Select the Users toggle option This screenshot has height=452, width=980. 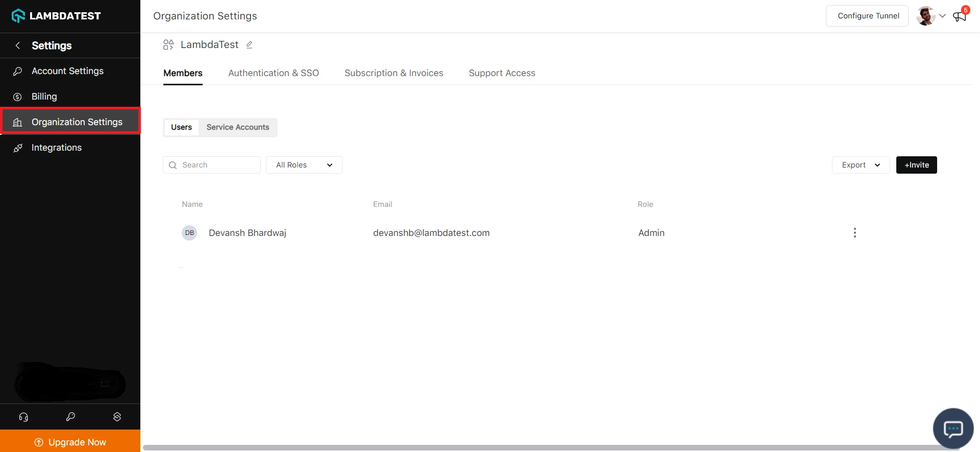181,127
